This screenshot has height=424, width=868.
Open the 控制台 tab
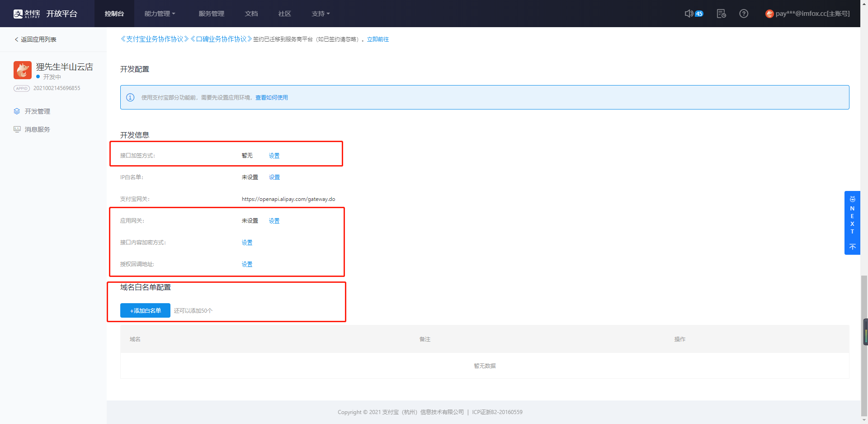point(114,14)
